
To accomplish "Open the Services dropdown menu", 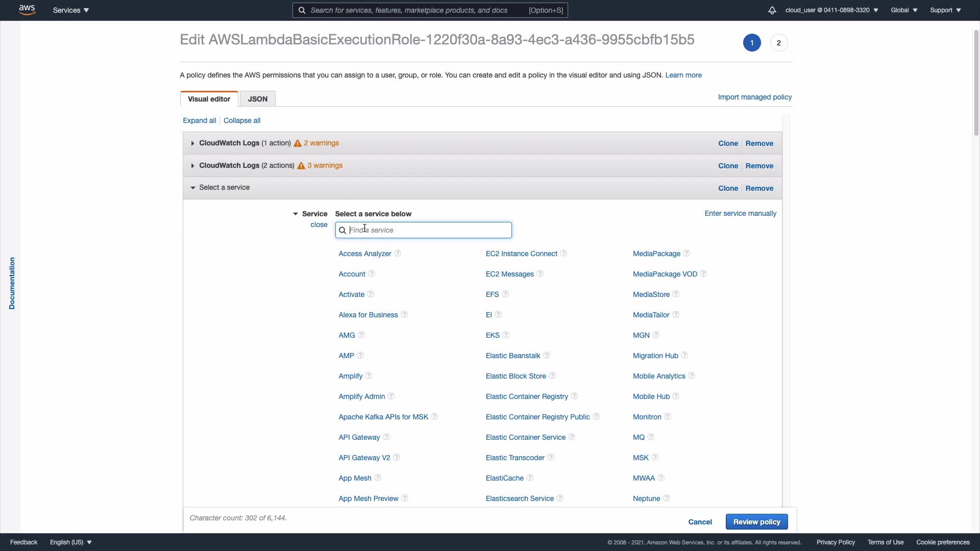I will [71, 10].
